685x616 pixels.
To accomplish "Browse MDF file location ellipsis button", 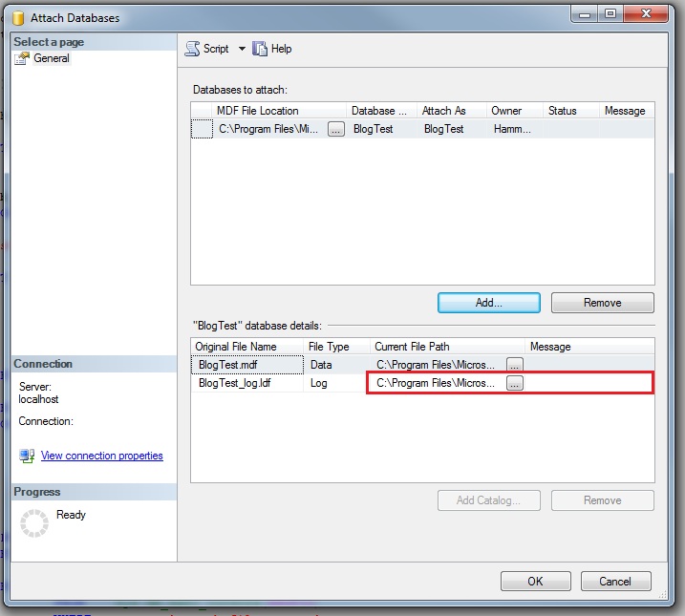I will click(x=335, y=129).
